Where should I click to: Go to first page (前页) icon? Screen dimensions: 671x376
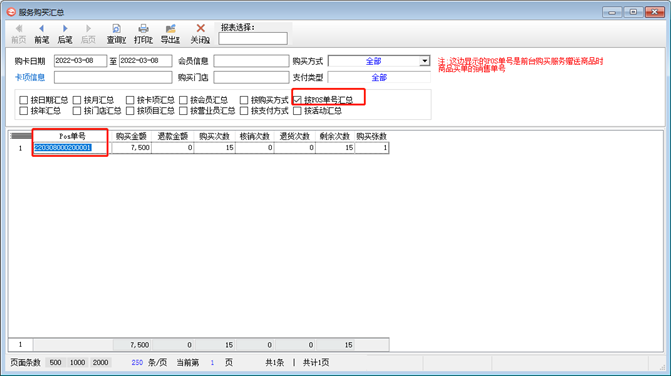18,29
